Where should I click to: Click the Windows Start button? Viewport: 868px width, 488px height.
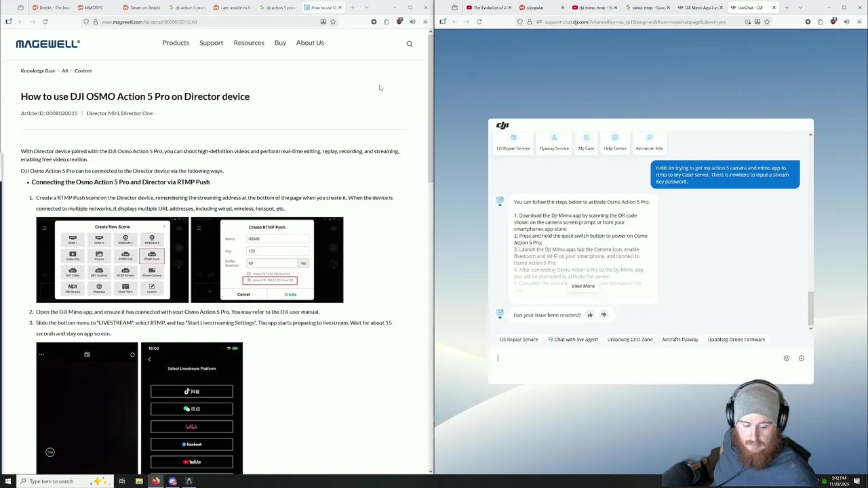8,481
